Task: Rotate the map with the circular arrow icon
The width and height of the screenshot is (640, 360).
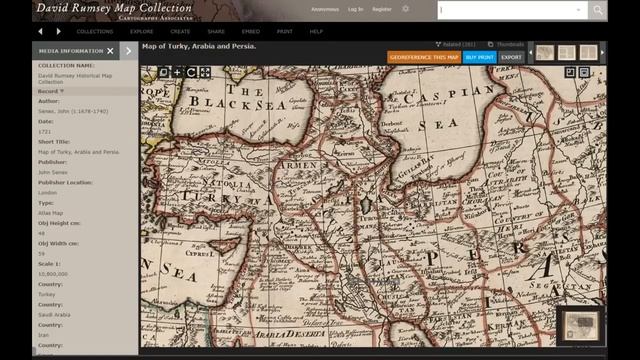Action: tap(191, 72)
